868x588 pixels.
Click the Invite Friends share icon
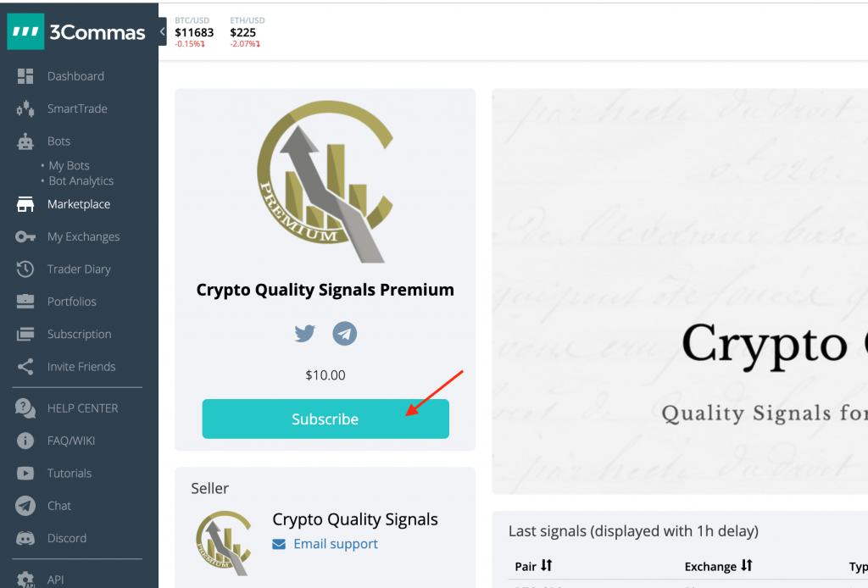(x=25, y=367)
